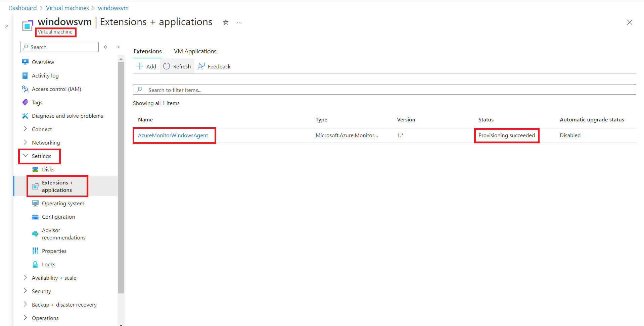Viewport: 644px width, 326px height.
Task: Click the Advisor recommendations cloud icon
Action: (x=35, y=234)
